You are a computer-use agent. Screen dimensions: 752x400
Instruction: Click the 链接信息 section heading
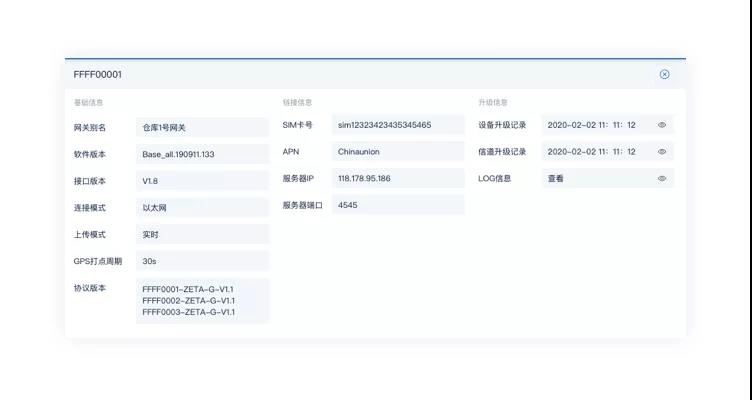point(297,103)
